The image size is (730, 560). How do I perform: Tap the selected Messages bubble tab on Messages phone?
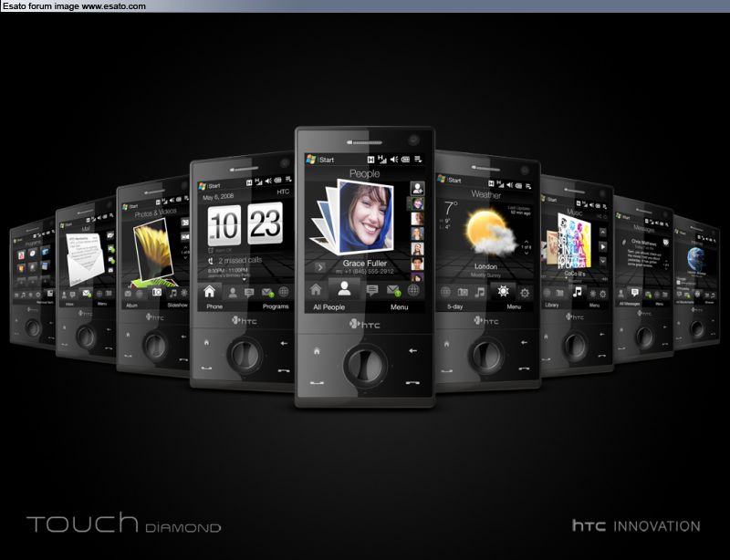point(634,292)
